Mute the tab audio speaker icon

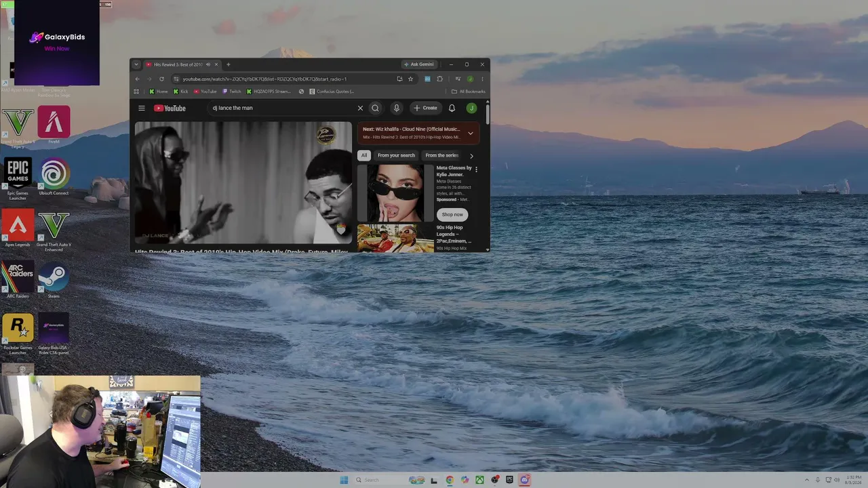click(208, 64)
